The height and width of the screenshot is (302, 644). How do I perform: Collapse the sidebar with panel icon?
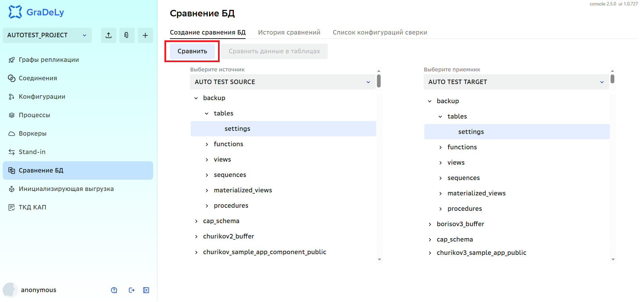(x=146, y=290)
